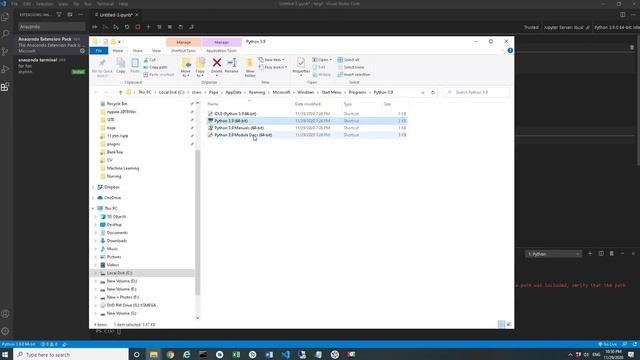Screen dimensions: 640x360
Task: Expand Local Disk (C:) tree node
Action: point(96,273)
